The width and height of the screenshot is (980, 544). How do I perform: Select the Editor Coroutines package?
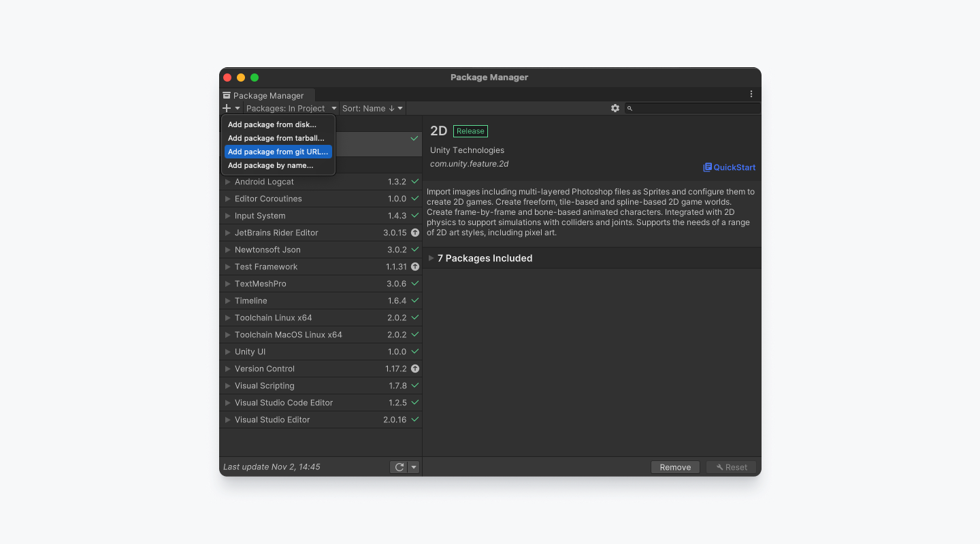321,199
